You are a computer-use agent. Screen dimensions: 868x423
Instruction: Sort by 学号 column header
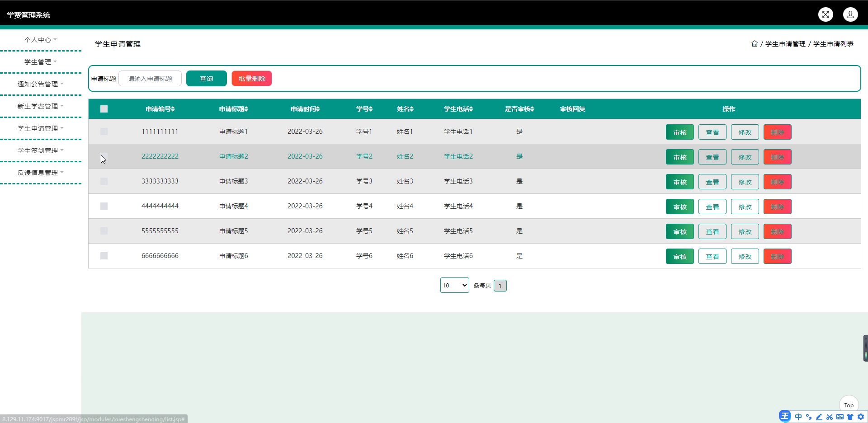364,109
